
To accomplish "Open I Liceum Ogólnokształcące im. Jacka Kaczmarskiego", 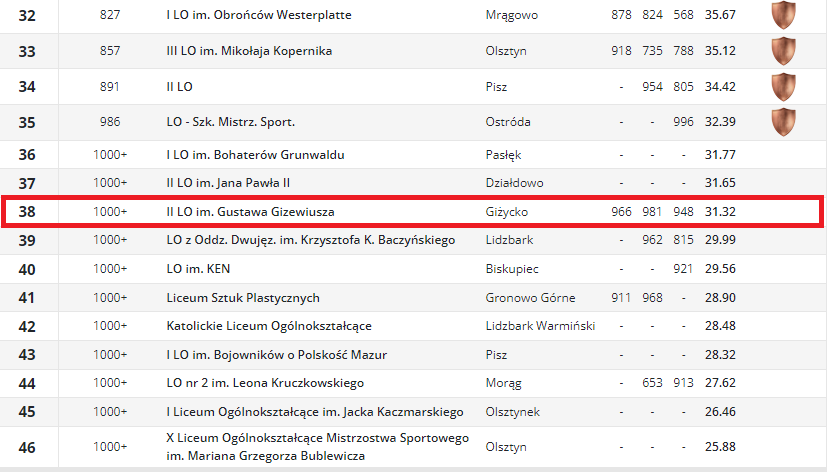I will (314, 412).
